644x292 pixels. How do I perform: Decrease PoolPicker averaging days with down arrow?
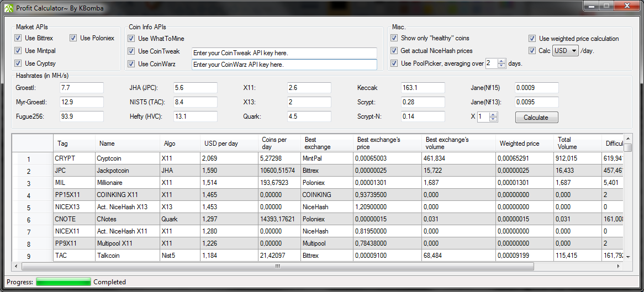[502, 65]
